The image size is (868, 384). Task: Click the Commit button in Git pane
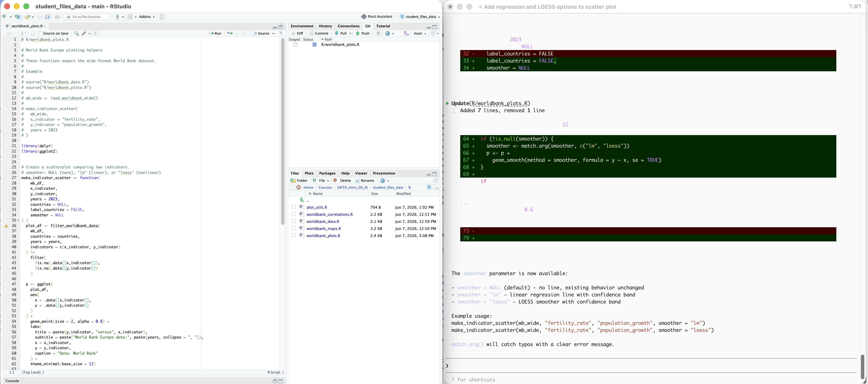319,33
